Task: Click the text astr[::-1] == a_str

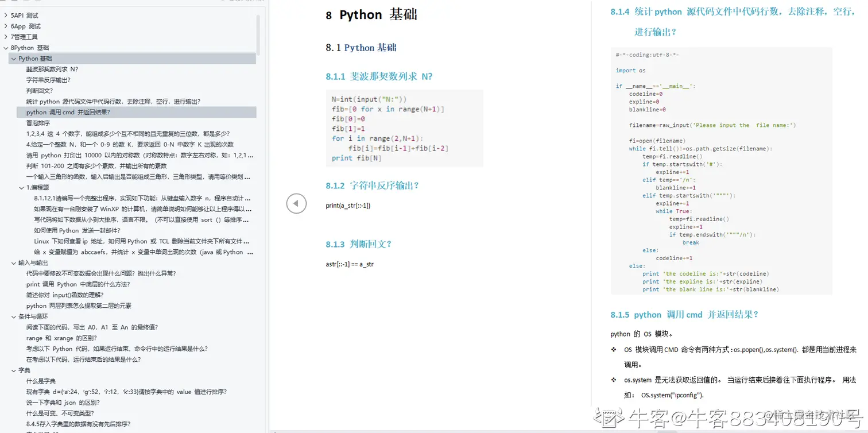Action: pos(350,264)
